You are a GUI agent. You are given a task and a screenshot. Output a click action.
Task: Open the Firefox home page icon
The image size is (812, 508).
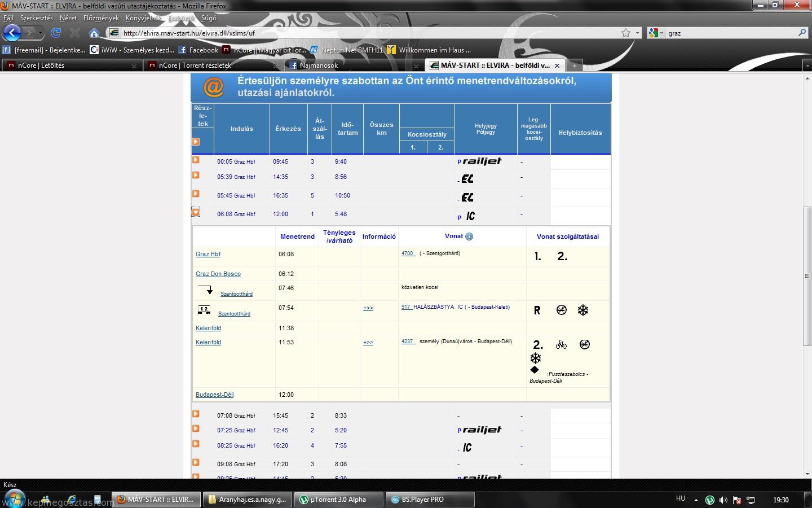point(94,33)
